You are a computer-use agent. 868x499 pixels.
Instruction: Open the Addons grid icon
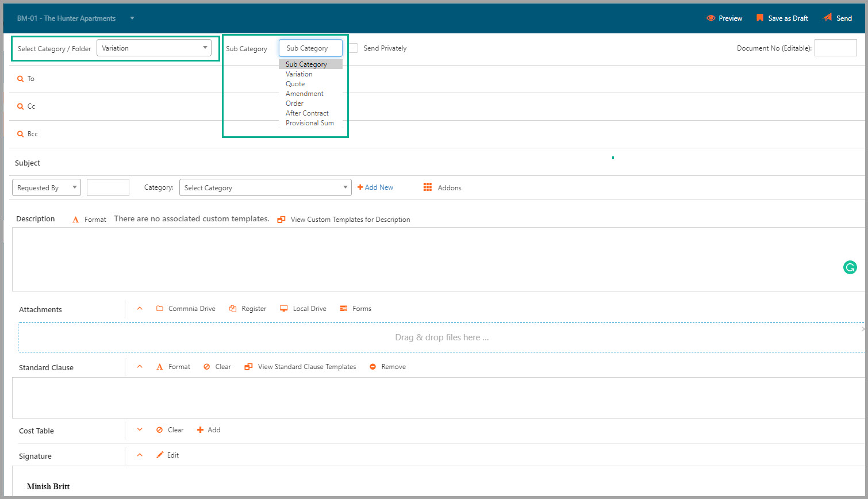coord(428,187)
